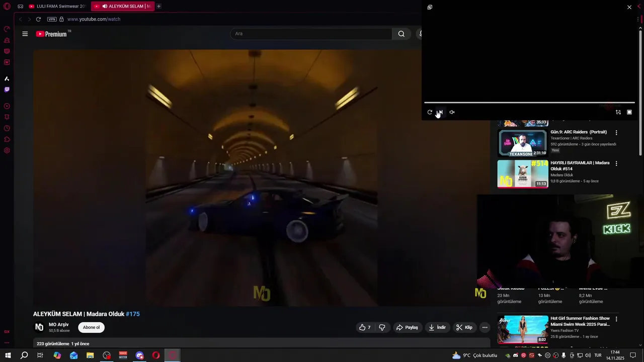Screen dimensions: 644x362
Task: Skip to next video in pop-out player
Action: pyautogui.click(x=440, y=112)
